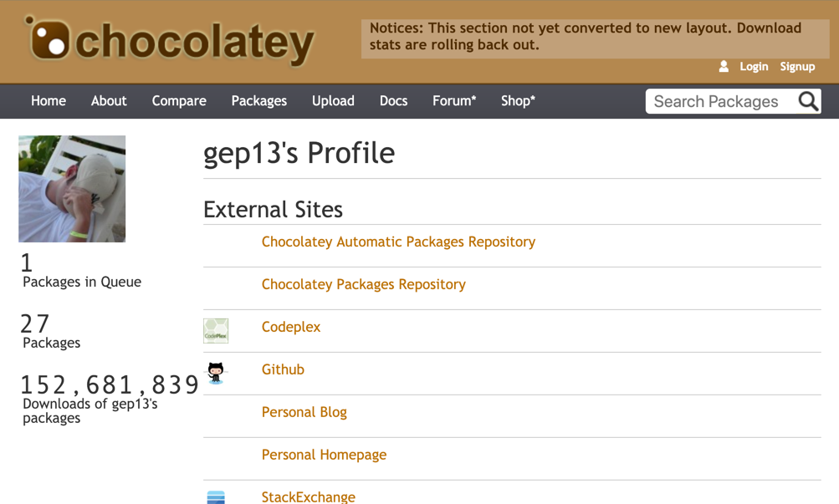Open gep13's profile photo
Viewport: 839px width, 504px height.
(x=72, y=189)
